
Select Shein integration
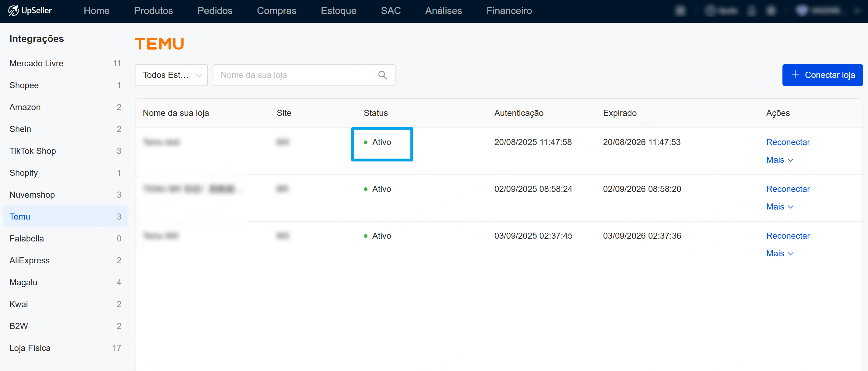click(x=65, y=129)
